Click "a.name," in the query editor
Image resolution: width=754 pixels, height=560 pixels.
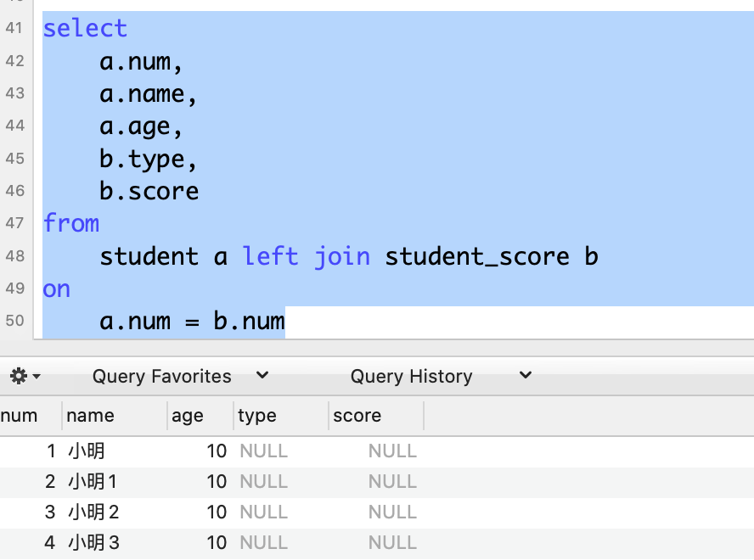[x=148, y=94]
